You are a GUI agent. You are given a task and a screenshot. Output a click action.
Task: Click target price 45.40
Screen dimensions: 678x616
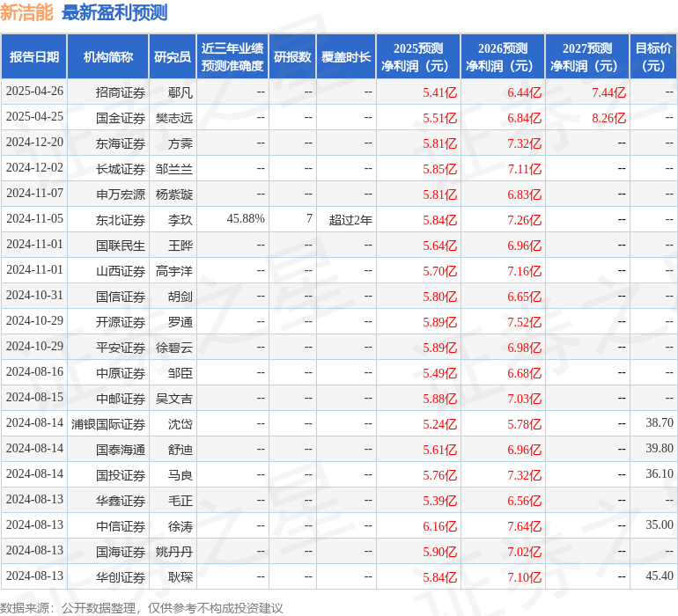[660, 576]
